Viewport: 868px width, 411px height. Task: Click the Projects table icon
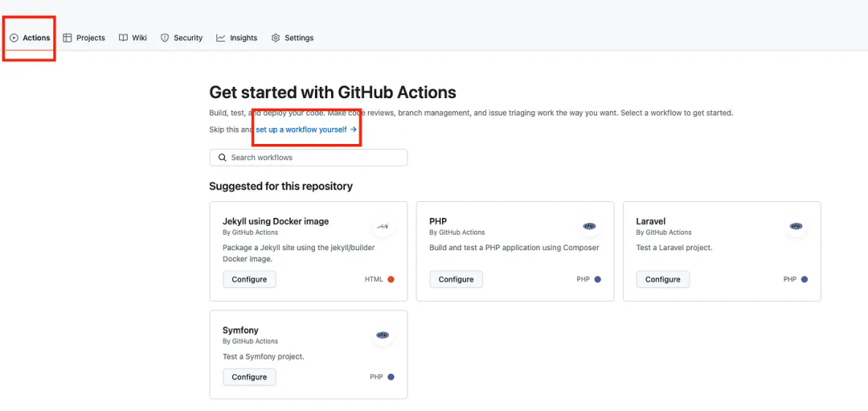tap(68, 38)
